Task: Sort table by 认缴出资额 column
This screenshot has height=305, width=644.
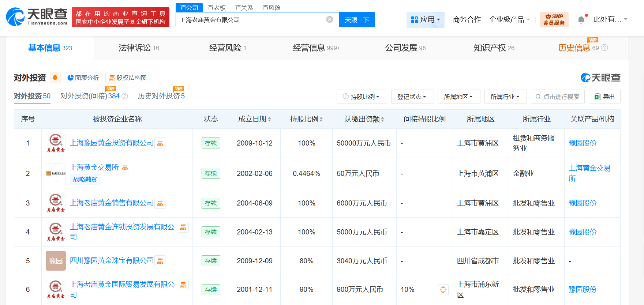Action: point(364,119)
